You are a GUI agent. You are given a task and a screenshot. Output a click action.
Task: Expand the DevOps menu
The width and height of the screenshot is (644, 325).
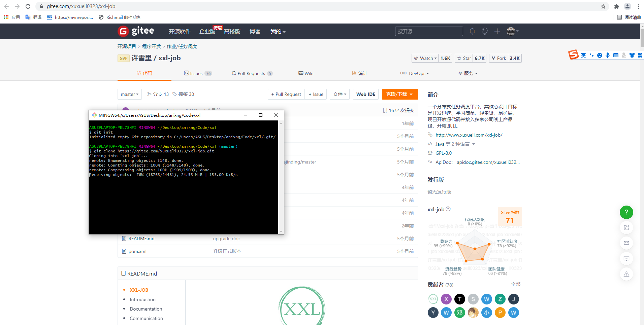coord(415,73)
